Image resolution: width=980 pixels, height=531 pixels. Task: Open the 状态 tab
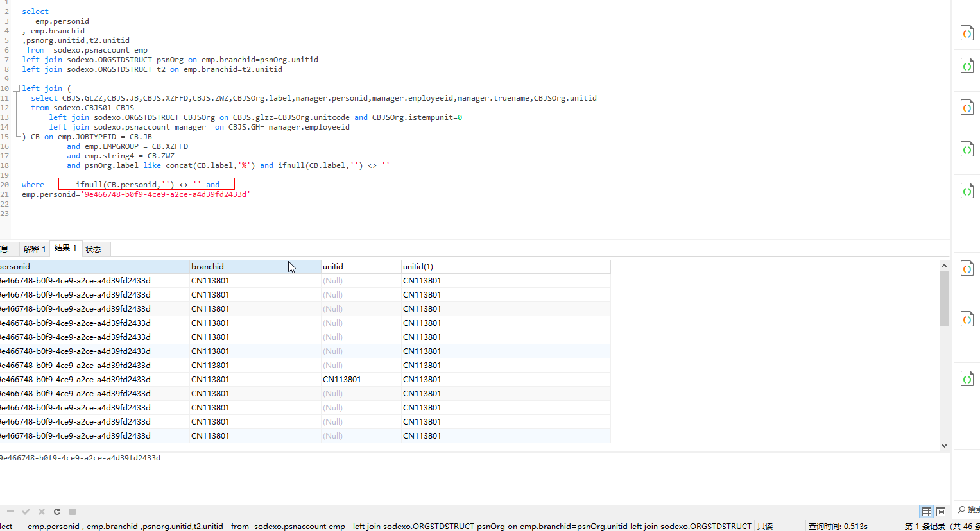tap(93, 249)
